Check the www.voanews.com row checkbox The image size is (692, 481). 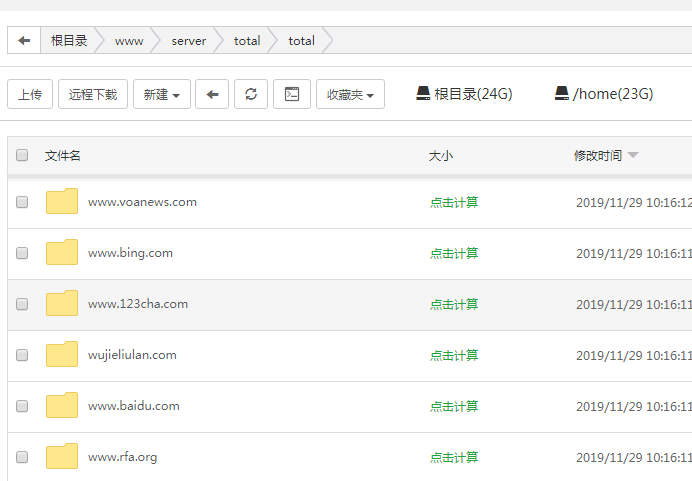pos(22,202)
